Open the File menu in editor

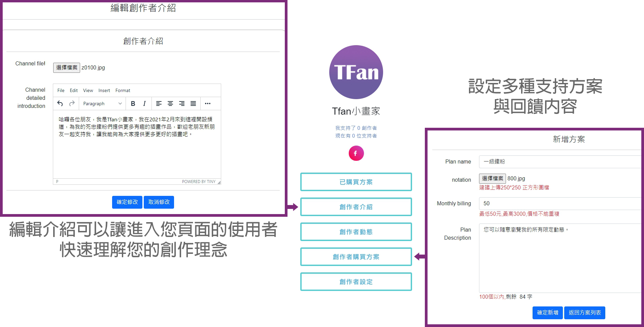61,90
